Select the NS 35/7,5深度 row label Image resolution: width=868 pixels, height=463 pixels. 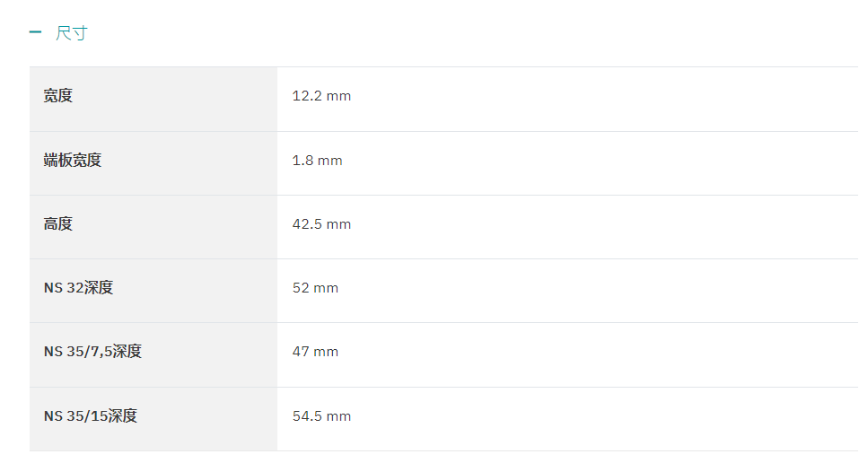click(x=93, y=351)
